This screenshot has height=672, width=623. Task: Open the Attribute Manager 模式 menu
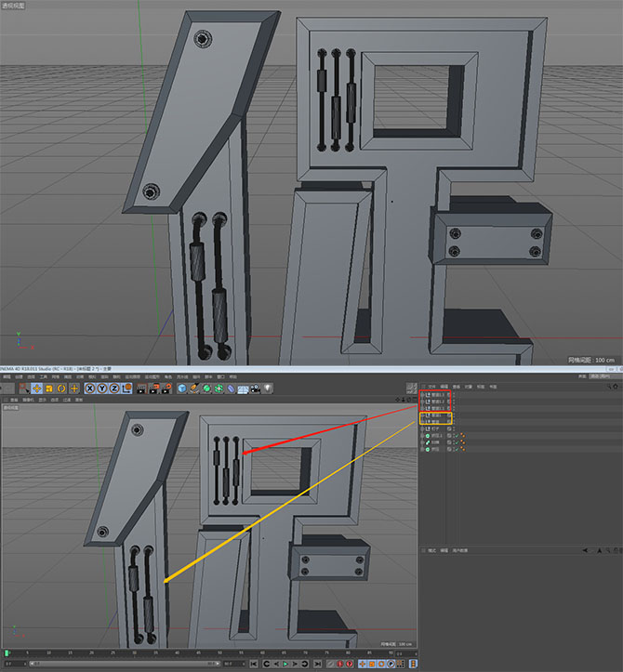[x=431, y=550]
